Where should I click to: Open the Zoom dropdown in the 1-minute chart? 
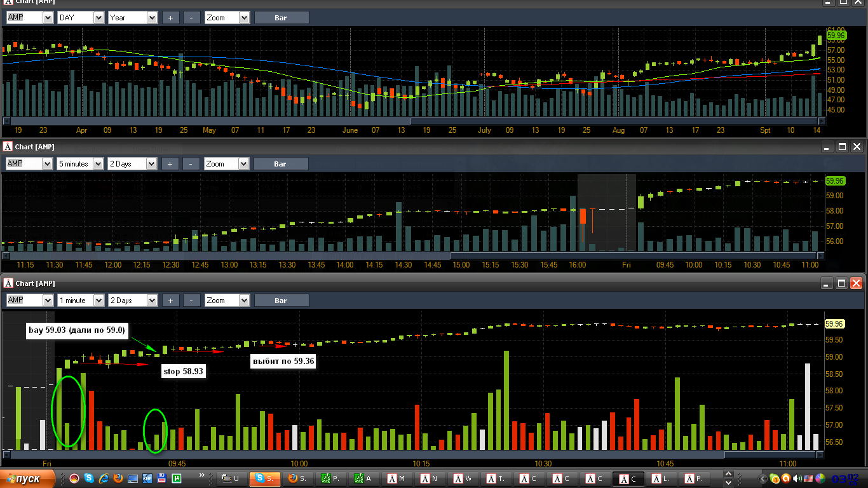point(244,300)
